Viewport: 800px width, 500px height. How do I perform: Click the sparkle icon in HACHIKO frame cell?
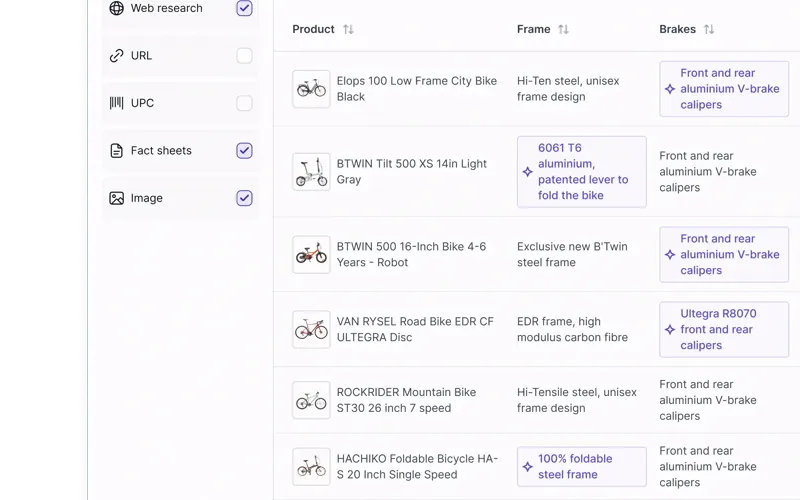point(528,466)
